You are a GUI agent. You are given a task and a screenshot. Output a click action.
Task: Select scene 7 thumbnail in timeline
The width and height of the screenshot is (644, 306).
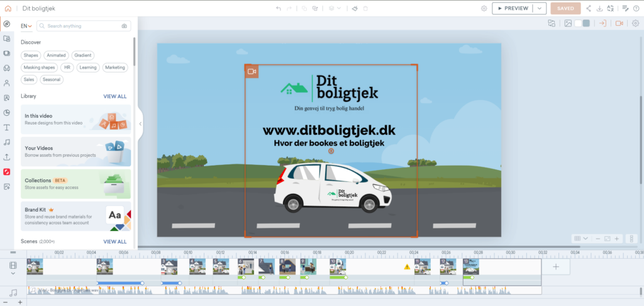pos(266,266)
